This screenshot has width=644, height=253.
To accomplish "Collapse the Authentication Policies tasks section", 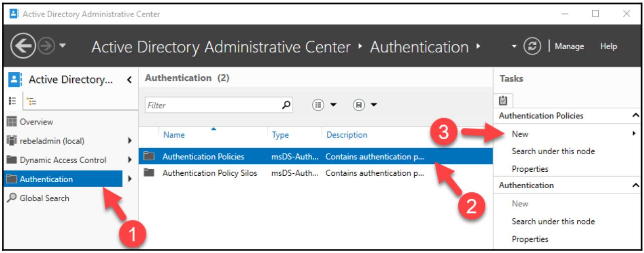I will point(636,116).
